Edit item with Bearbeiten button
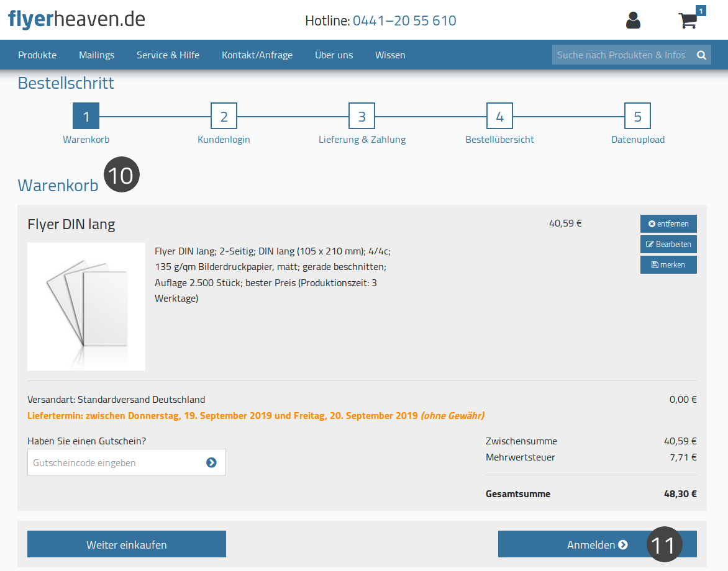 click(668, 244)
